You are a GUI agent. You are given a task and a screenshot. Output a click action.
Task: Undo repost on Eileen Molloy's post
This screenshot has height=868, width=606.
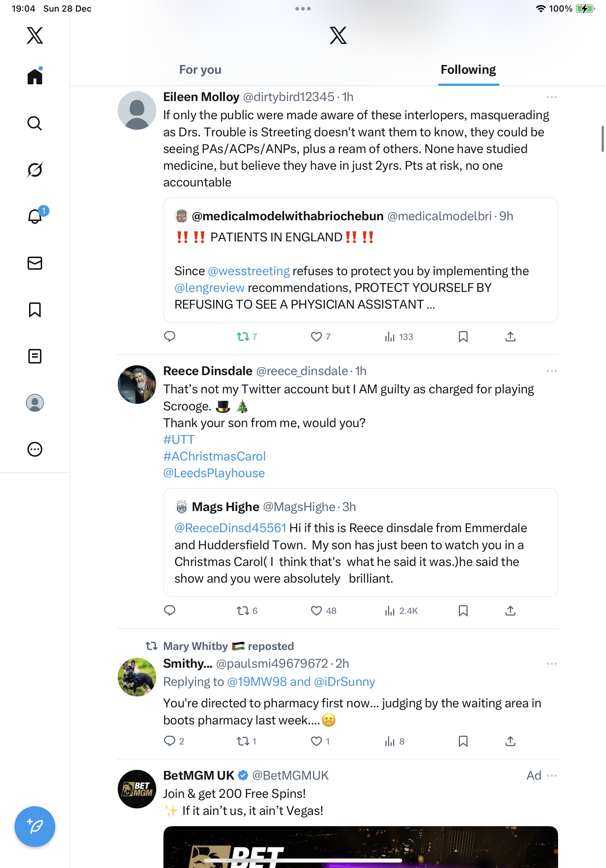click(243, 337)
